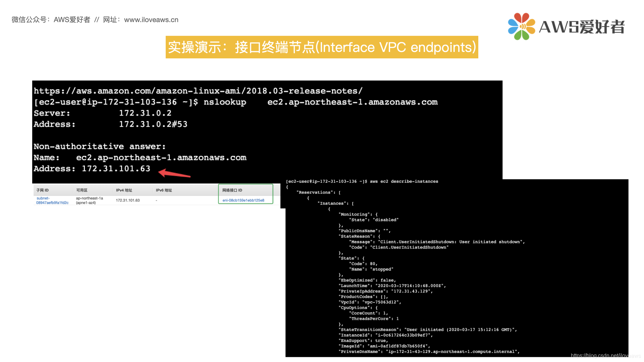This screenshot has width=644, height=362.
Task: Click the AWS爱好者 logo text
Action: tap(582, 27)
